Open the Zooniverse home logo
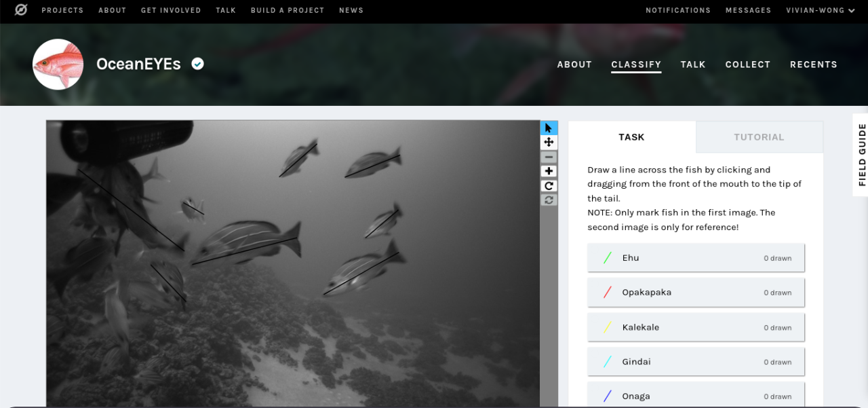This screenshot has height=408, width=868. 21,10
